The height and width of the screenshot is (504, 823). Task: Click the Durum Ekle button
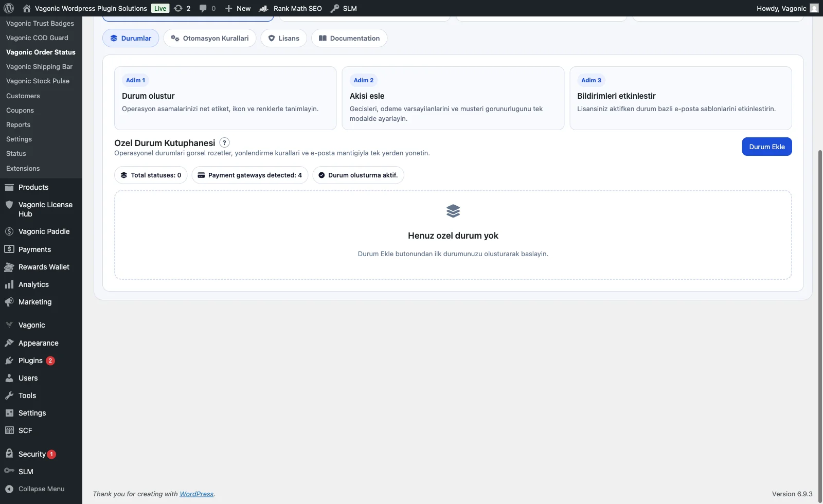click(767, 147)
